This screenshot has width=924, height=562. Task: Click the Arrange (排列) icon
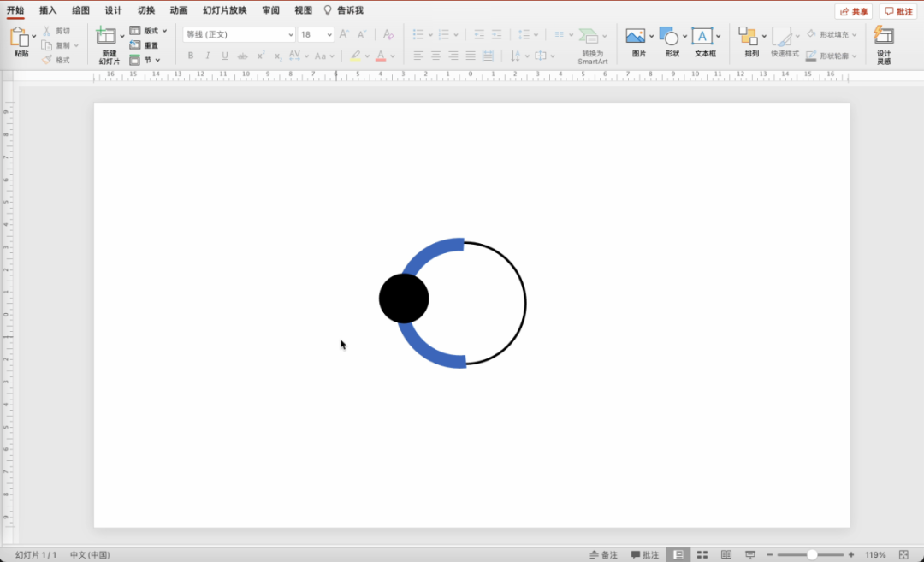coord(748,36)
